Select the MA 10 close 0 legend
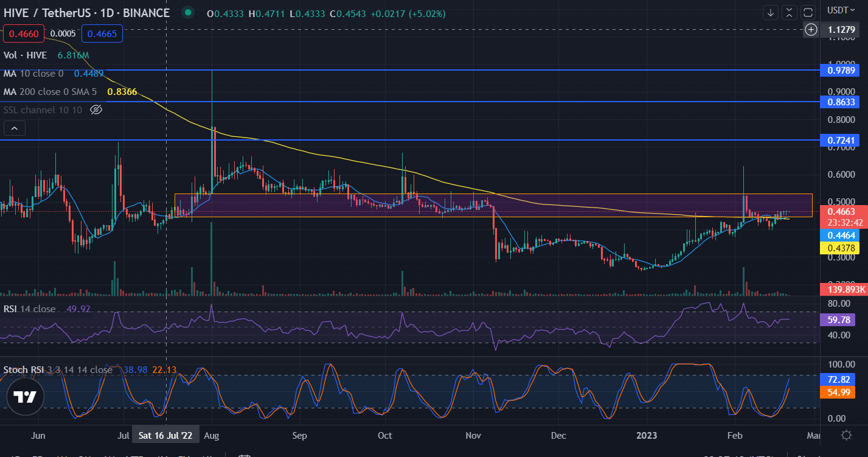This screenshot has height=457, width=868. [x=33, y=74]
